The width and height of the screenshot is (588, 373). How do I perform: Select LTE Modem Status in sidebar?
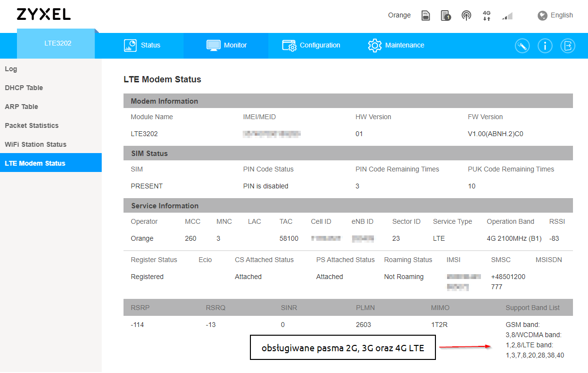51,163
